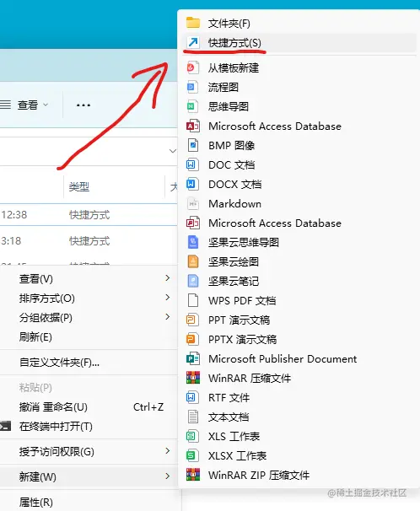Click the RTF 文件 icon
420x511 pixels.
click(x=192, y=397)
